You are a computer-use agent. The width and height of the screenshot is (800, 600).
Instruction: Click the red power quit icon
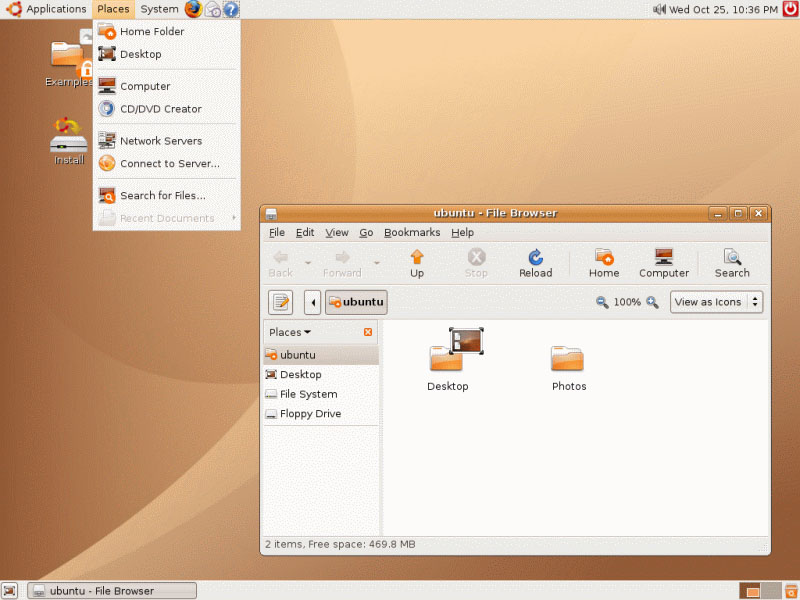click(x=791, y=9)
